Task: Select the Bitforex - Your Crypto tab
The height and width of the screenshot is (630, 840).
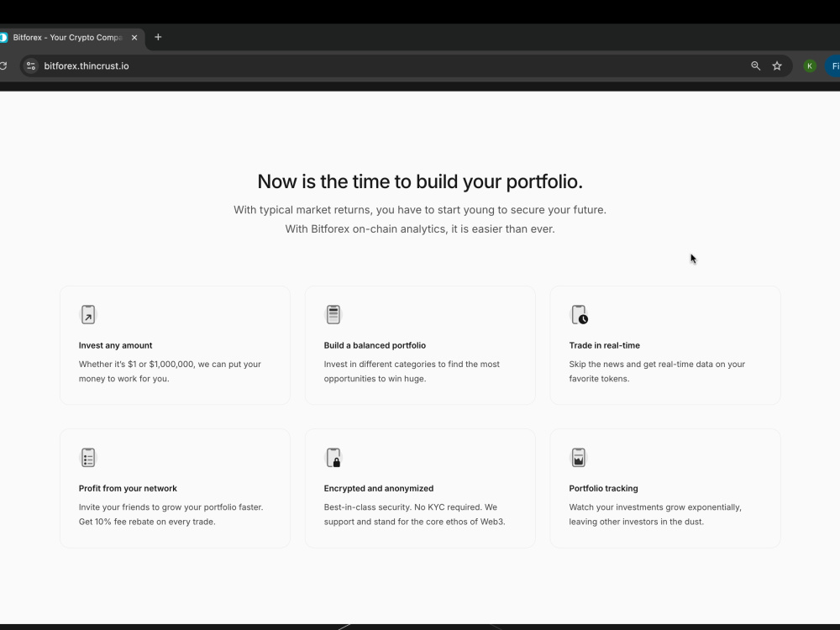Action: tap(67, 38)
